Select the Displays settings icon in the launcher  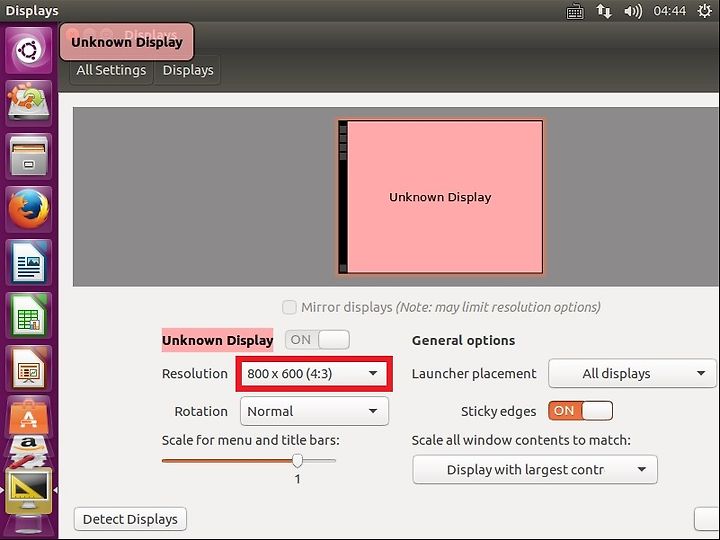click(x=28, y=491)
